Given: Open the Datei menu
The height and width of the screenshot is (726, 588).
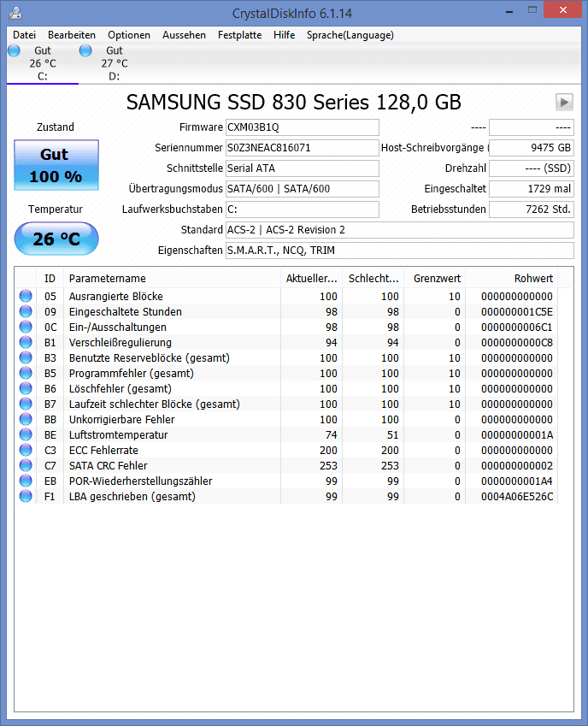Looking at the screenshot, I should click(25, 35).
